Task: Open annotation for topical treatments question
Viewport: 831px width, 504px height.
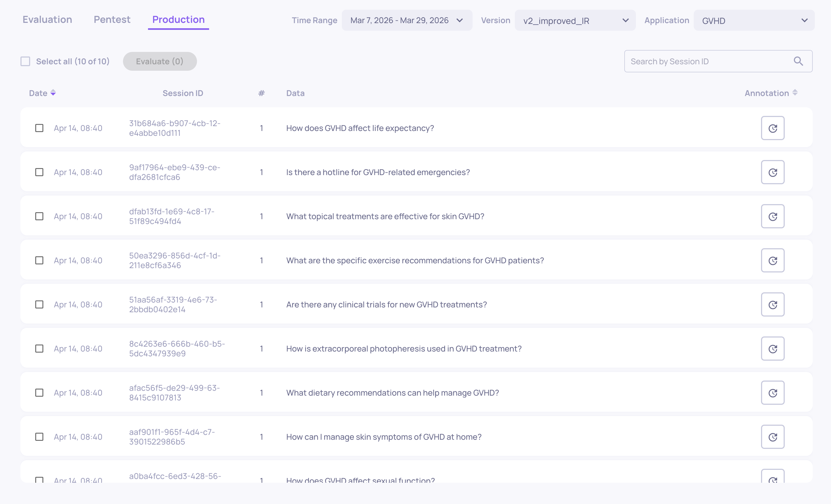Action: click(x=772, y=216)
